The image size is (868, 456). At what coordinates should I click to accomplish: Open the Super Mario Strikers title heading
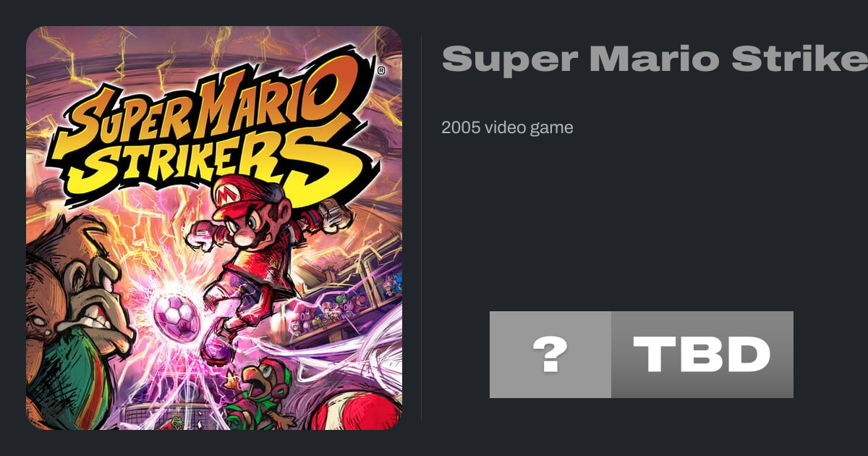tap(655, 59)
